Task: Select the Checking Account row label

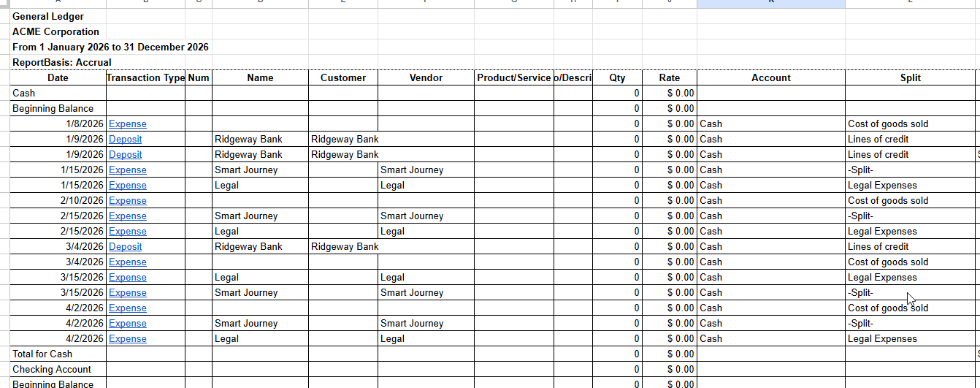Action: point(52,370)
